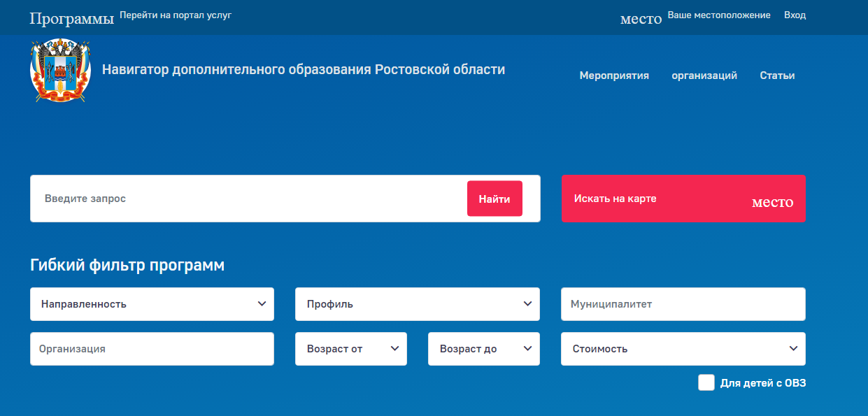
Task: Enable the 'Для детей с ОВЗ' checkbox
Action: 706,382
